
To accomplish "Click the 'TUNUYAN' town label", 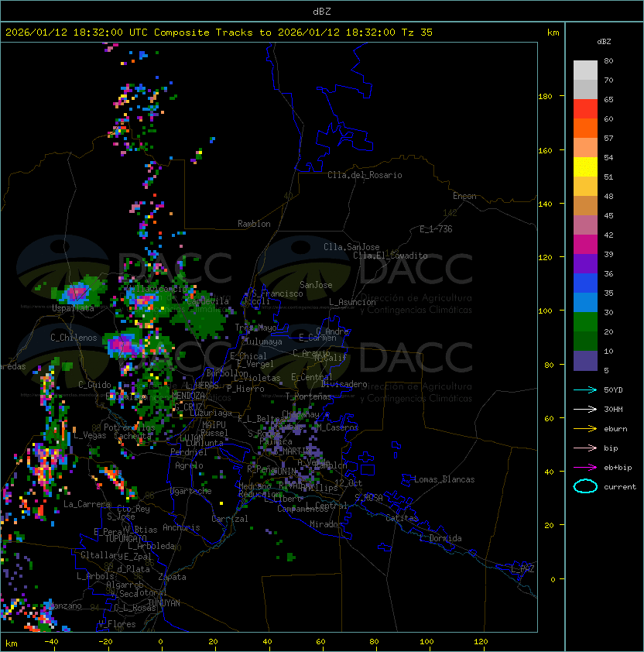I will 164,603.
